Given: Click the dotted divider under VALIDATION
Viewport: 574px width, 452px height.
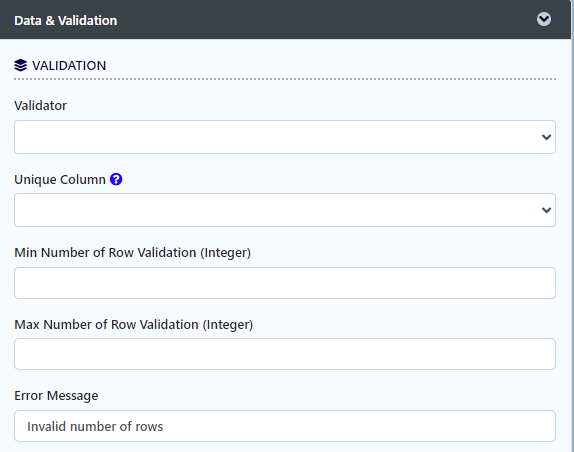Looking at the screenshot, I should point(285,79).
